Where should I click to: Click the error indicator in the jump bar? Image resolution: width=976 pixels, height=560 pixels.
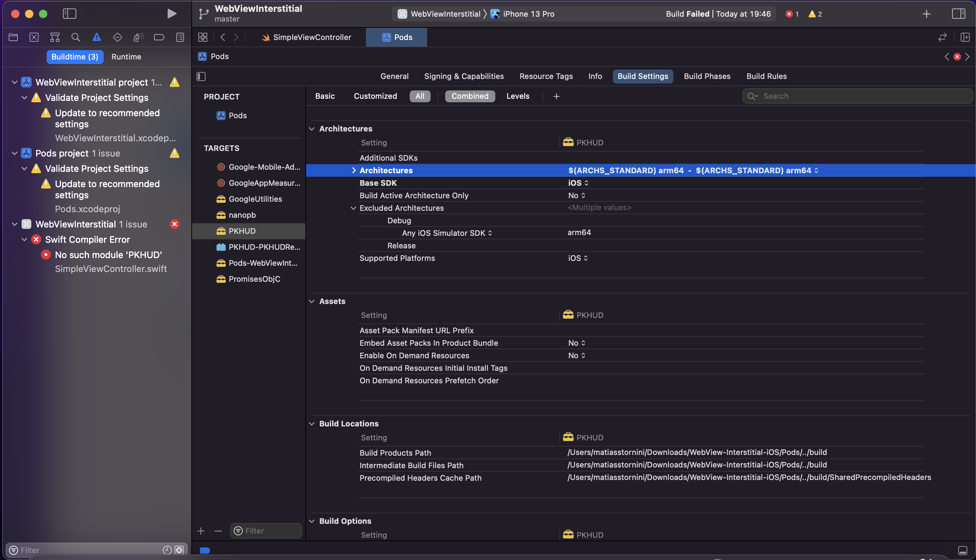957,57
